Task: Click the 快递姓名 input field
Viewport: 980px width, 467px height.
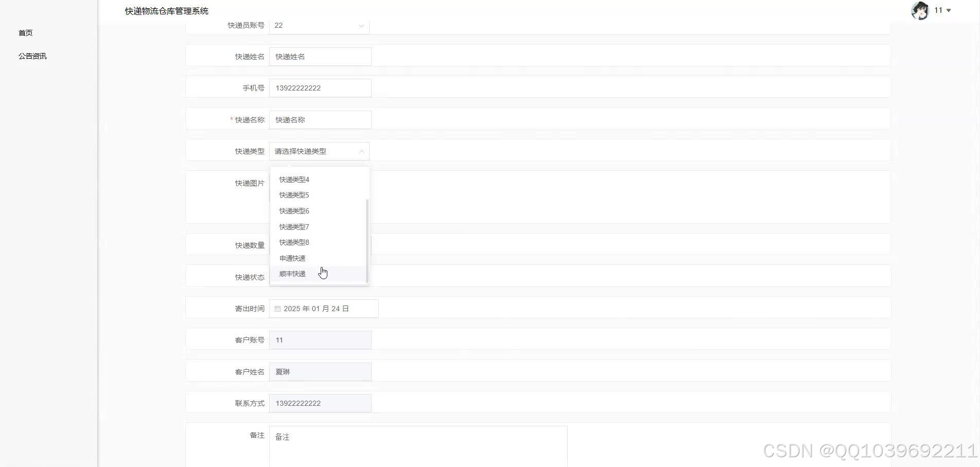Action: click(x=320, y=57)
